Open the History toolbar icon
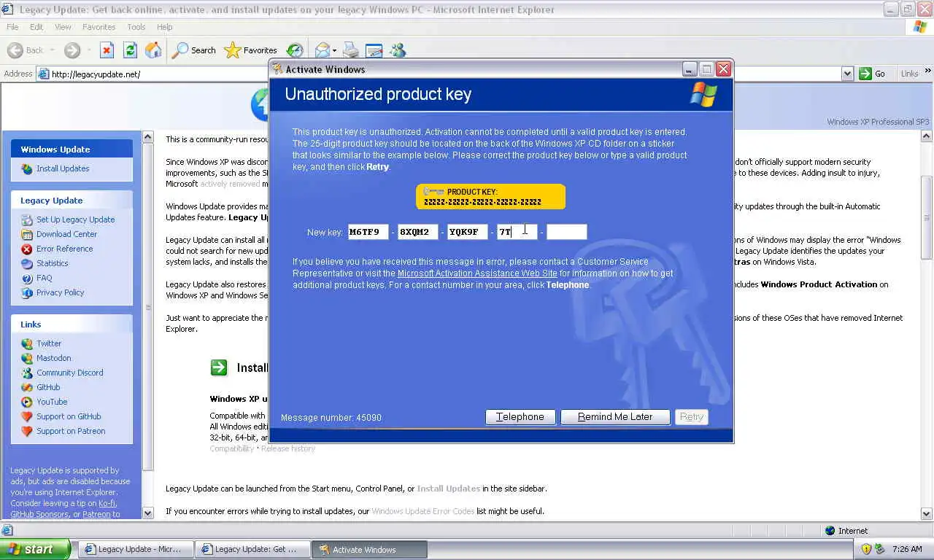Viewport: 934px width, 560px height. pos(295,50)
